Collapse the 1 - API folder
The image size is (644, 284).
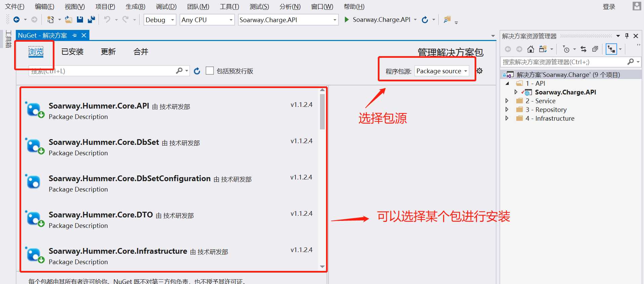507,83
